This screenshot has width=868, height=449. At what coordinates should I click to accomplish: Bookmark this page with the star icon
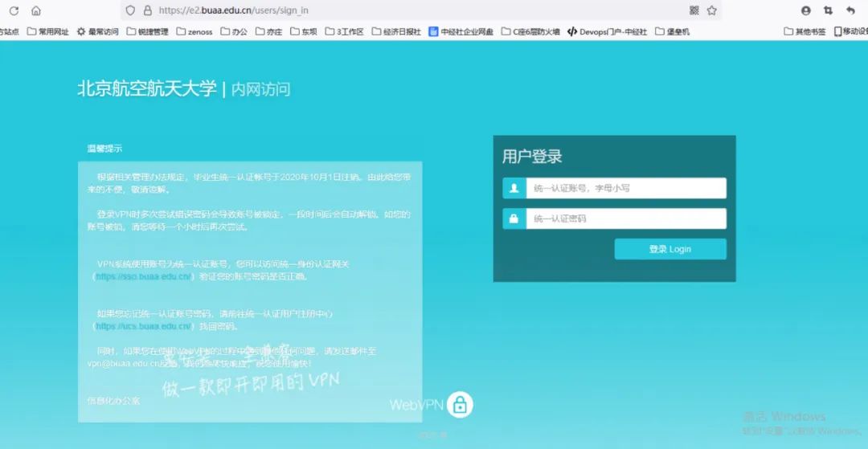(x=712, y=10)
